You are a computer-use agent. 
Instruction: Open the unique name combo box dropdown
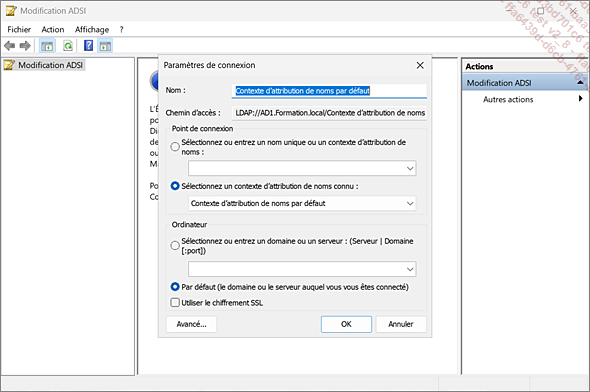[410, 168]
